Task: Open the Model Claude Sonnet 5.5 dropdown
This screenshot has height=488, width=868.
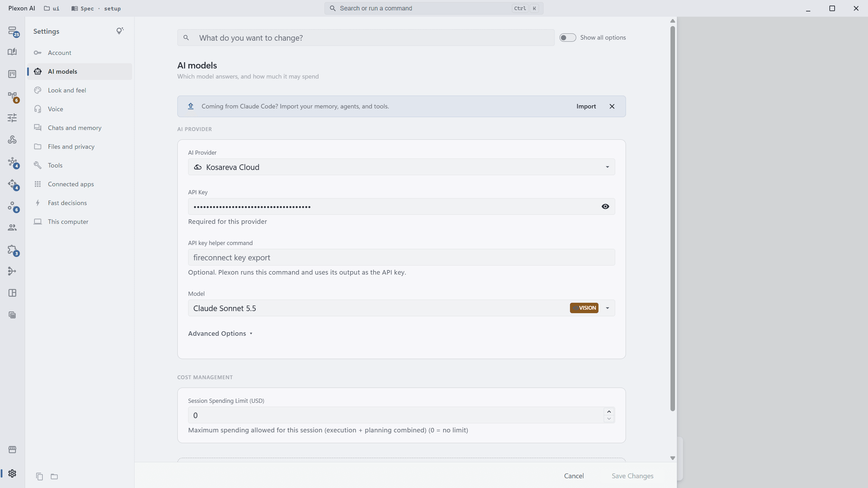Action: pyautogui.click(x=401, y=308)
